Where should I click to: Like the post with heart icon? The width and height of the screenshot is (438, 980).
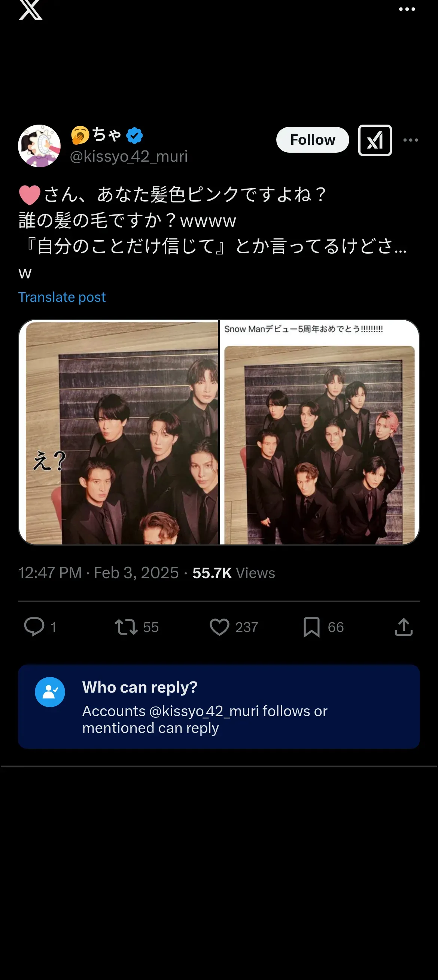pos(220,627)
